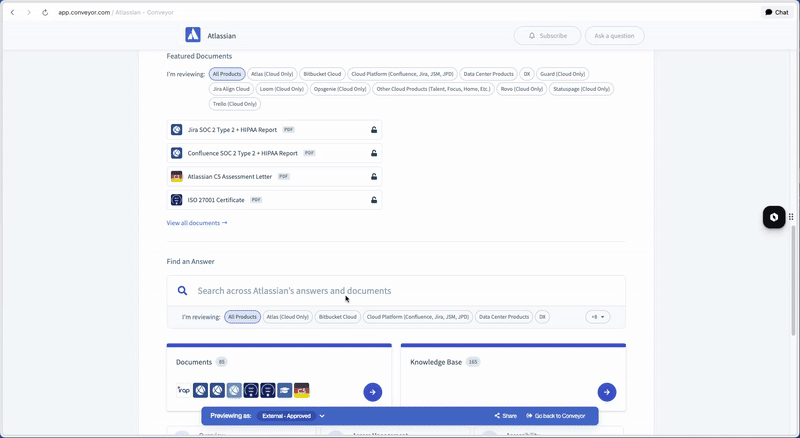Expand the +8 more products dropdown
Screen dimensions: 800x438
pyautogui.click(x=597, y=317)
